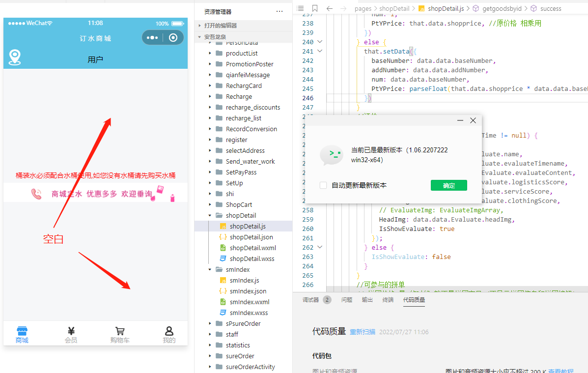Viewport: 588px width, 373px height.
Task: Click the getgoodsbyid breadcrumb
Action: (x=502, y=9)
